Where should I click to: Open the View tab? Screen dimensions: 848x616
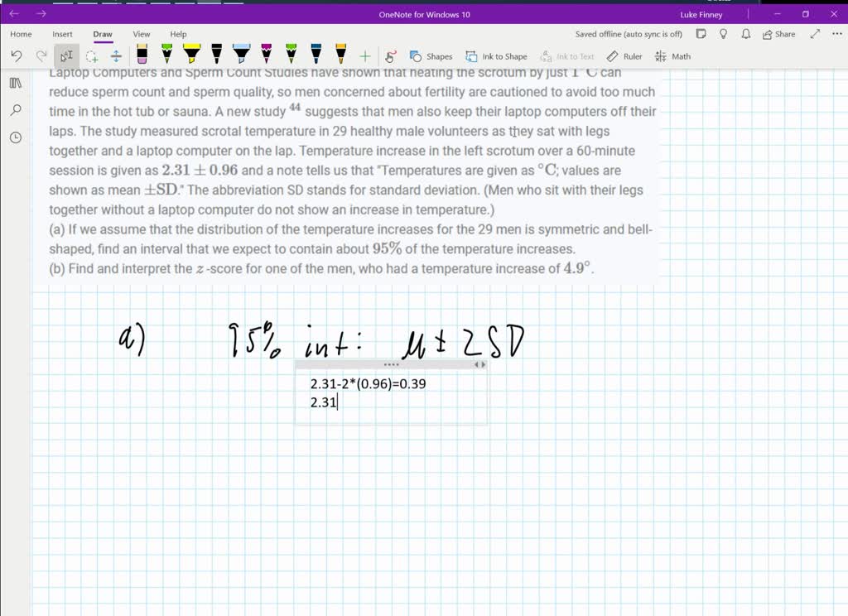(x=142, y=34)
